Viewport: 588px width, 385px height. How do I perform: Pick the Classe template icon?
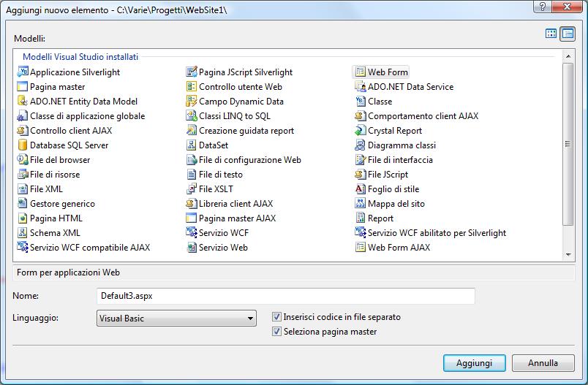coord(361,101)
